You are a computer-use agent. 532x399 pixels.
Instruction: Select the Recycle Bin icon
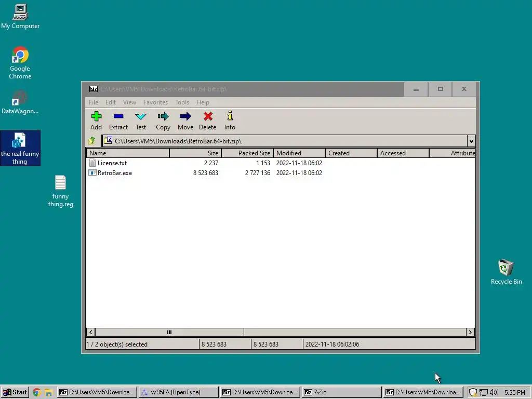point(506,272)
